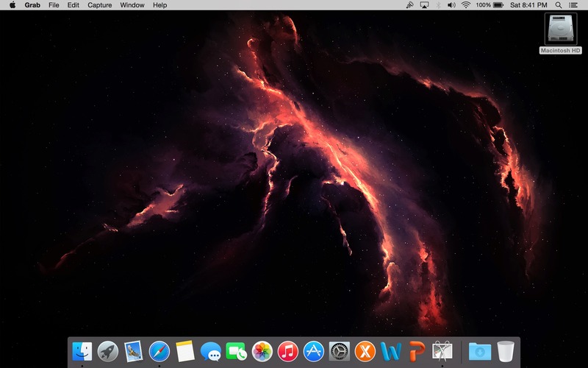Click the Grab scissors icon in Dock
This screenshot has height=368, width=588.
coord(442,352)
